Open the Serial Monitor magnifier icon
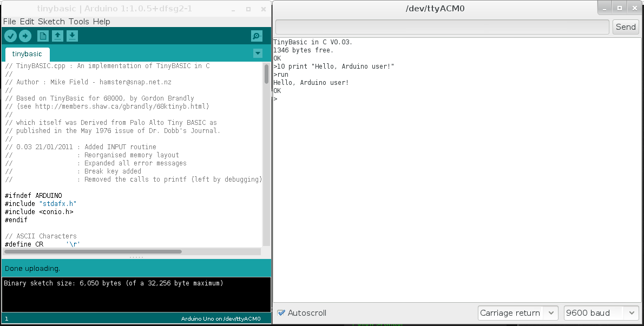 pos(257,36)
